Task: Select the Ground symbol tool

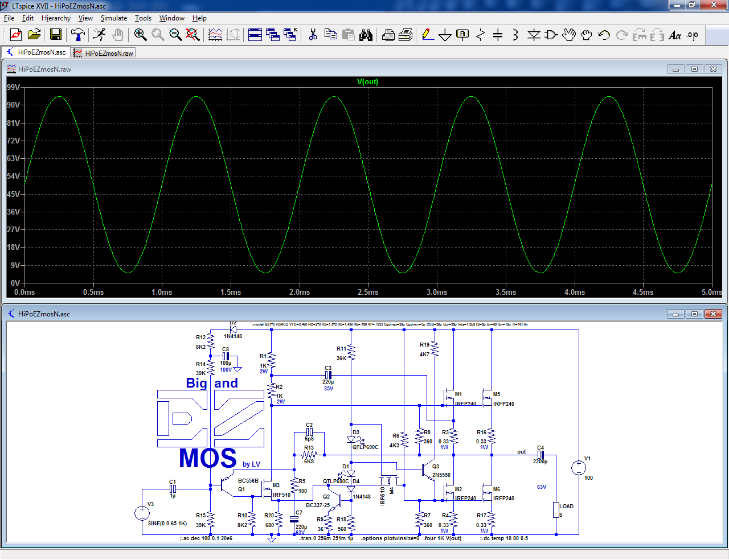Action: point(445,35)
